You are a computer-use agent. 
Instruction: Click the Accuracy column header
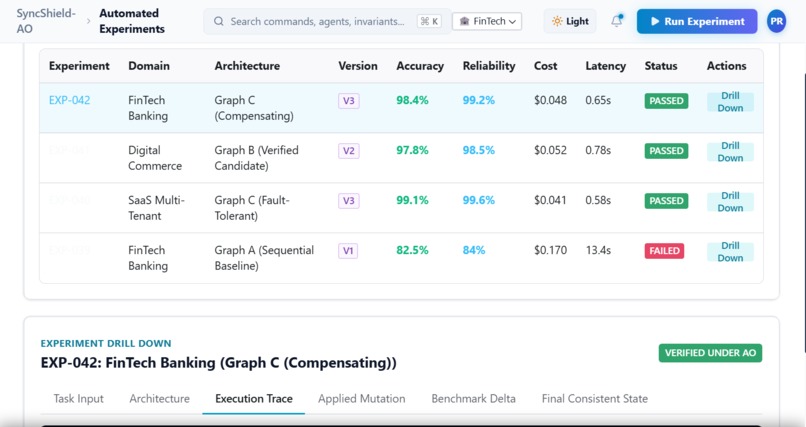click(x=420, y=66)
